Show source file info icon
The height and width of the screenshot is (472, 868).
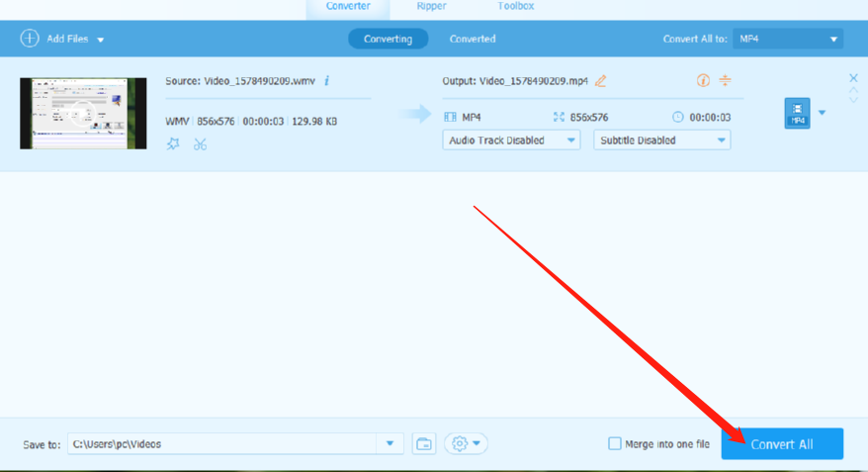(x=326, y=81)
